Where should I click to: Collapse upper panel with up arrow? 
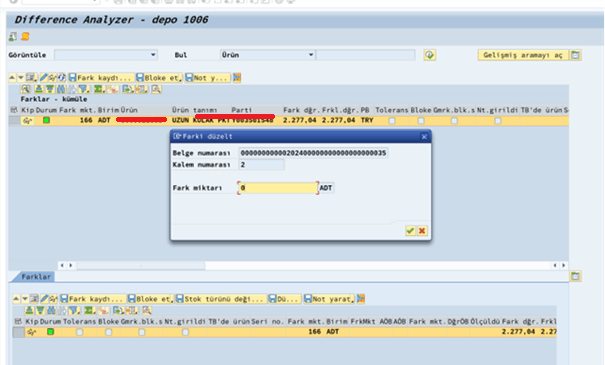[12, 78]
